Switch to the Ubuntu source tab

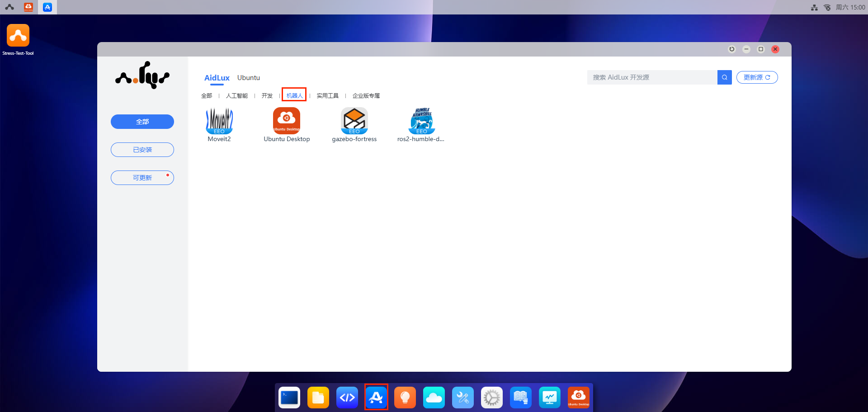coord(249,78)
